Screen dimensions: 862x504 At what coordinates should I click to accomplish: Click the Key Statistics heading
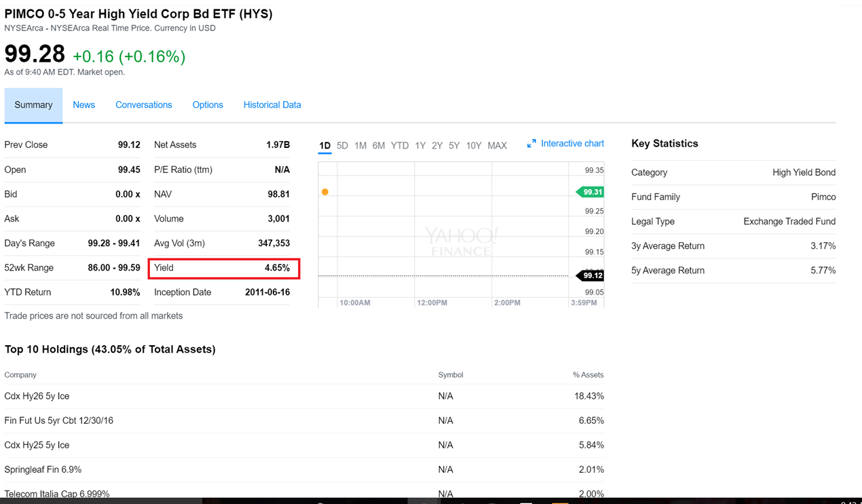coord(664,144)
